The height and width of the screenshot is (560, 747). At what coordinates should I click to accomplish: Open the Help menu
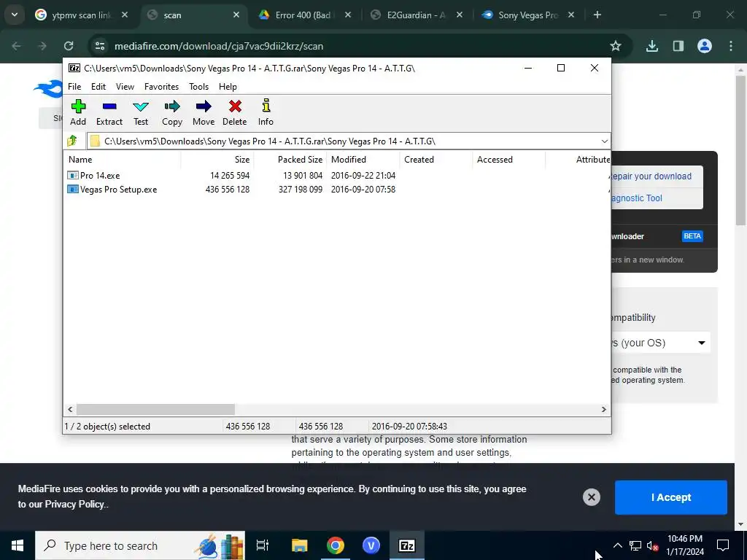coord(228,87)
